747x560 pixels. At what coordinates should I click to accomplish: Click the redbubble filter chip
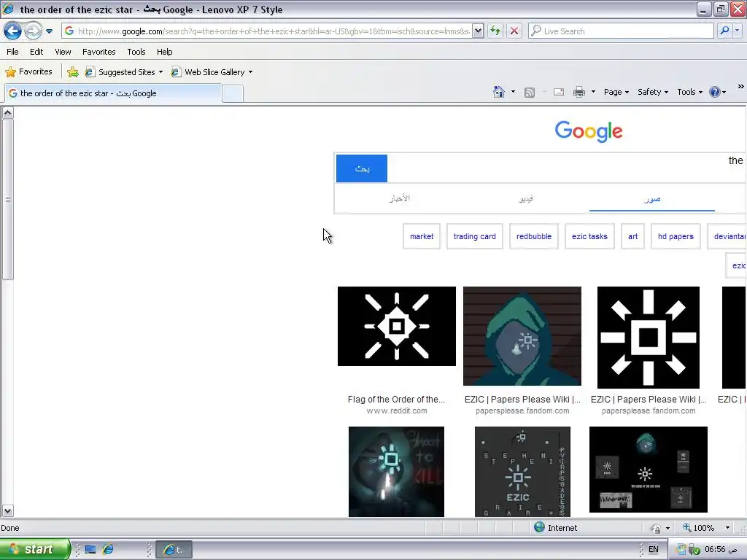[533, 236]
